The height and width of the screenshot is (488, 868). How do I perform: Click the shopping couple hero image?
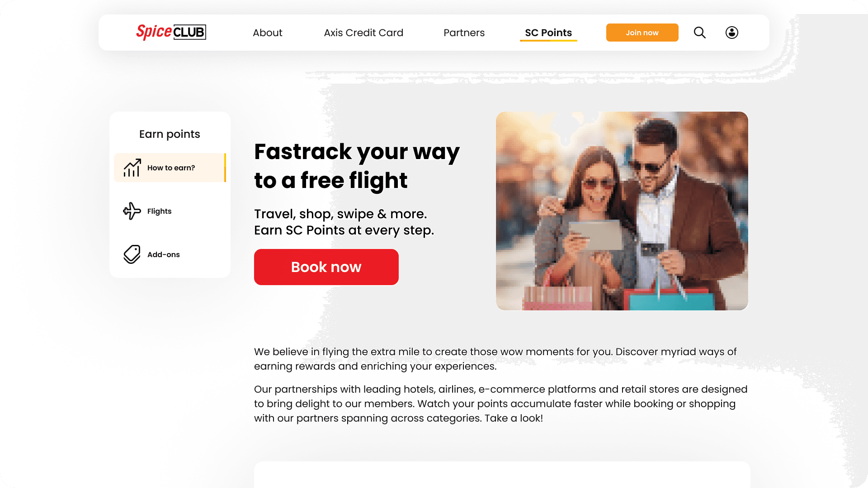622,211
